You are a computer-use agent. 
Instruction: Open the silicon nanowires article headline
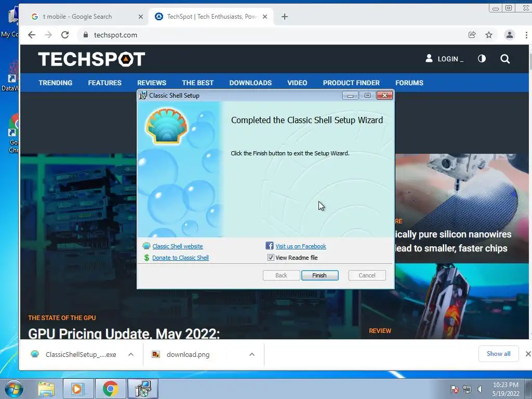(x=453, y=241)
